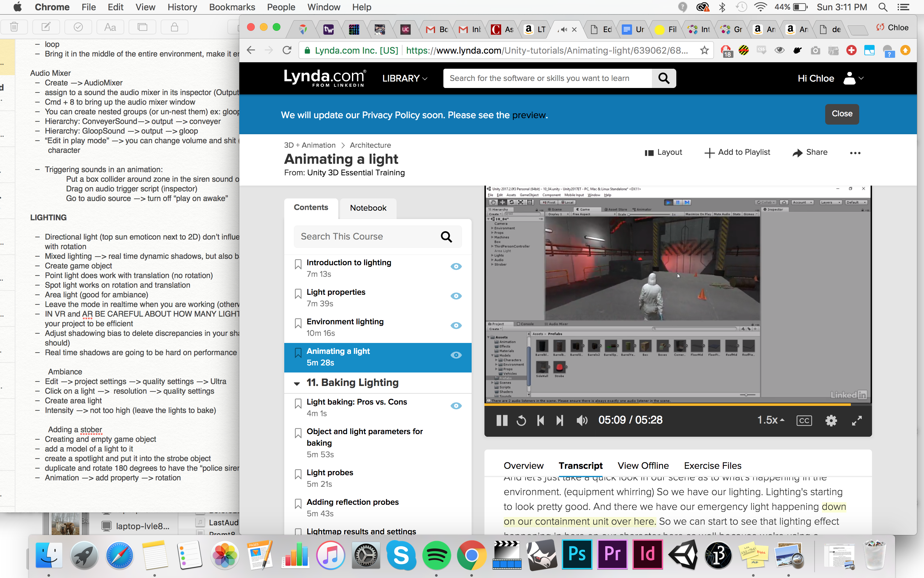Image resolution: width=924 pixels, height=578 pixels.
Task: Open Premiere Pro from the Dock
Action: (x=612, y=554)
